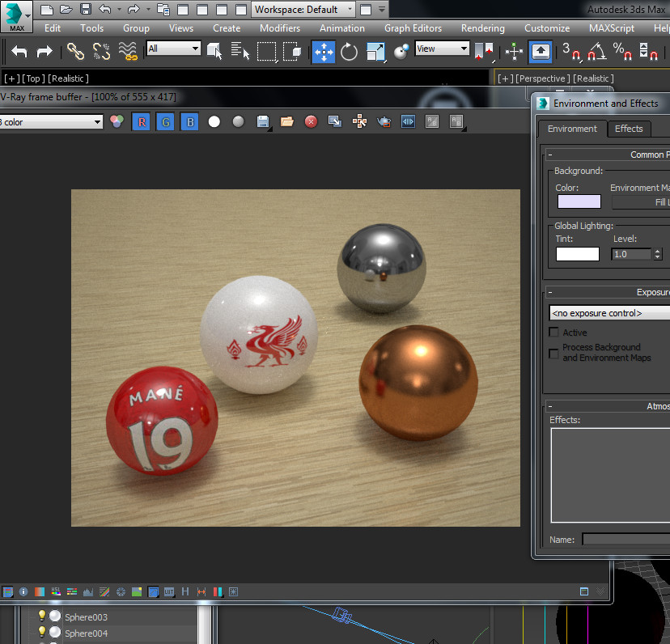Click Switch to RGB channel color circles icon
The image size is (670, 644).
pyautogui.click(x=117, y=122)
